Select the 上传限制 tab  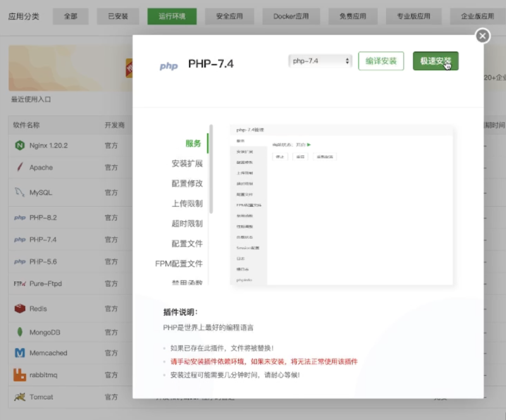[187, 204]
